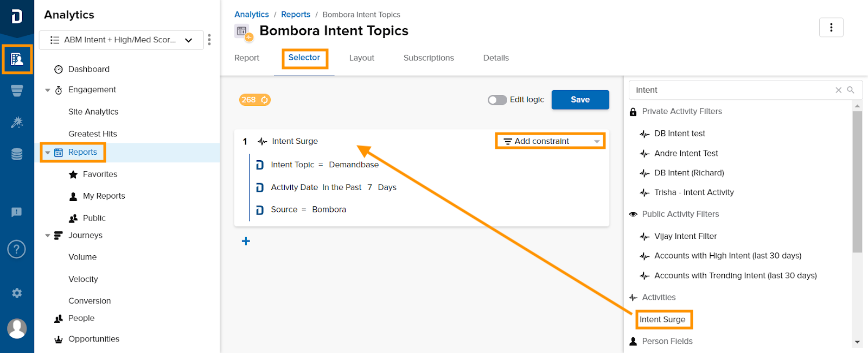Open the funnel icon in left rail
This screenshot has width=868, height=353.
17,91
